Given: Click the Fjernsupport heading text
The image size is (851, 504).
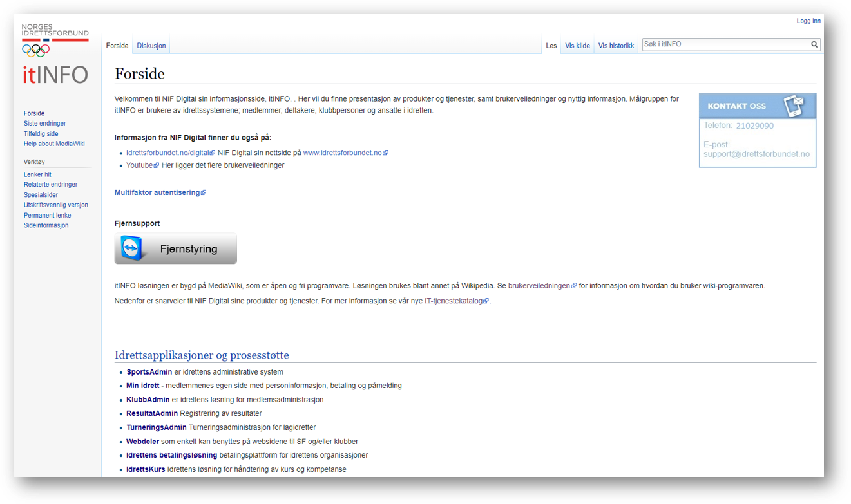Looking at the screenshot, I should point(137,223).
